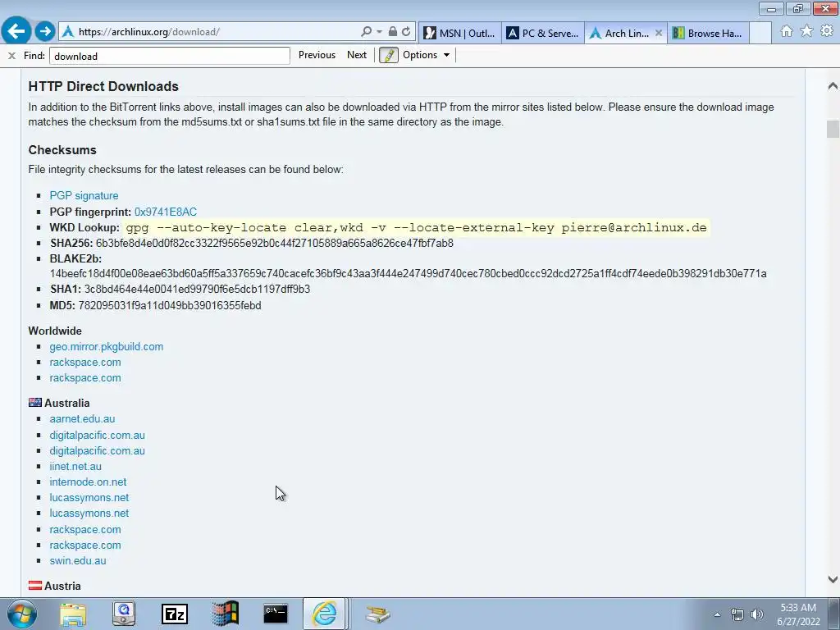The image size is (840, 630).
Task: Jump to Next find match
Action: pos(357,55)
